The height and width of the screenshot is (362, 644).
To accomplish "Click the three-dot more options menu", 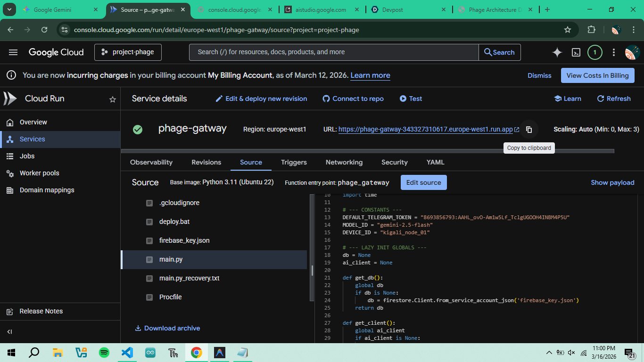I will (x=613, y=52).
